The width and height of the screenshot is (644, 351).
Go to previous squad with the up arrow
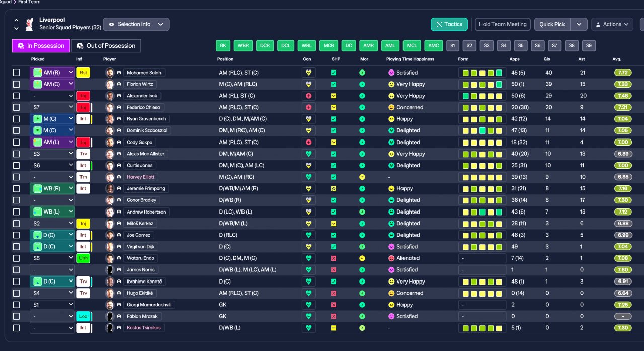(x=16, y=20)
